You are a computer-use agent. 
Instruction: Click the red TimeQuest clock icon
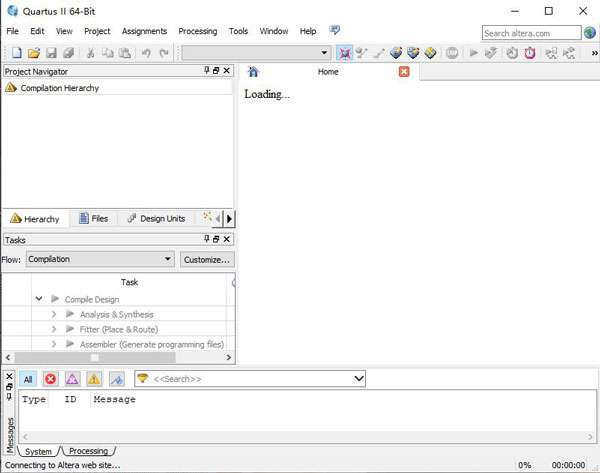530,52
